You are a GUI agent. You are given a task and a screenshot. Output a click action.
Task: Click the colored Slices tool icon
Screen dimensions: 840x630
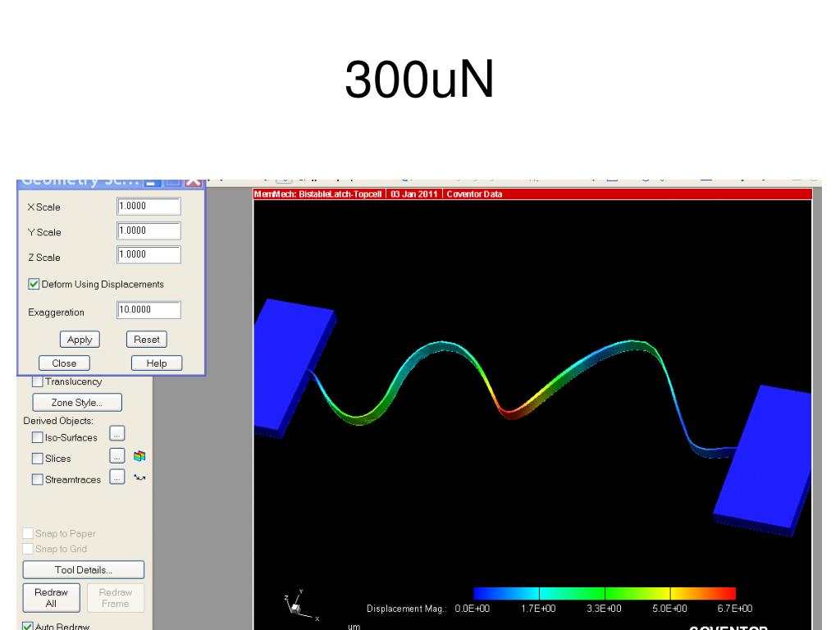[x=139, y=456]
